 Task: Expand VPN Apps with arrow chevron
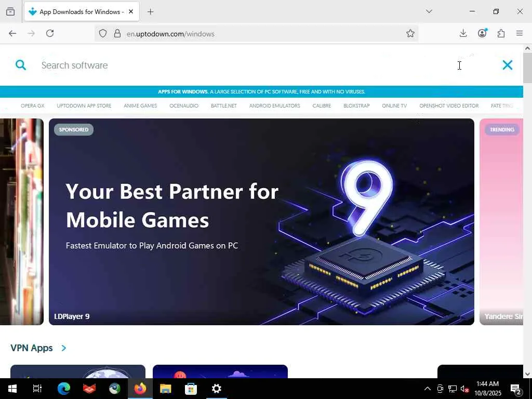coord(64,348)
